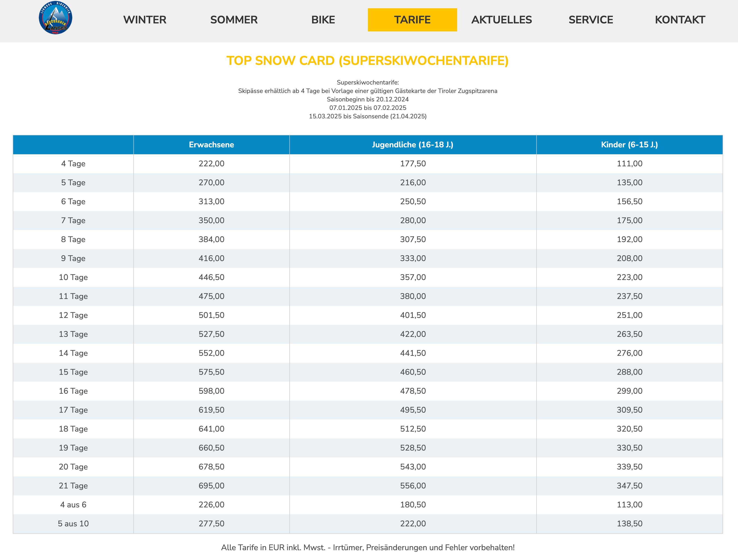Click the '19 Tage' row label
This screenshot has height=560, width=738.
point(73,448)
